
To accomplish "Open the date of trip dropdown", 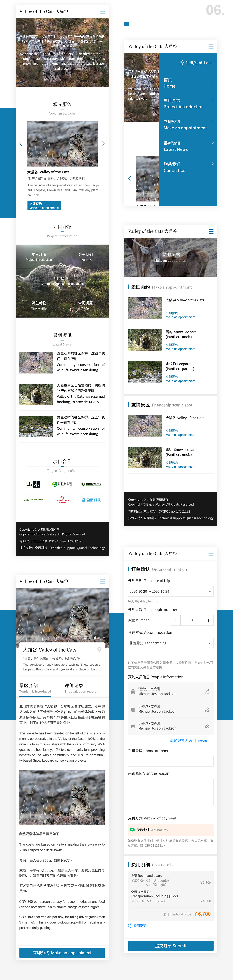I will click(x=170, y=591).
